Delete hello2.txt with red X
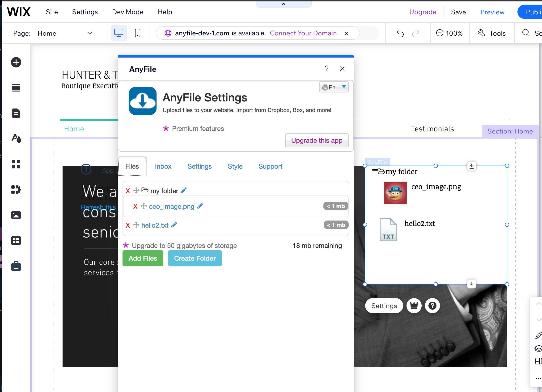542x392 pixels. (x=128, y=225)
